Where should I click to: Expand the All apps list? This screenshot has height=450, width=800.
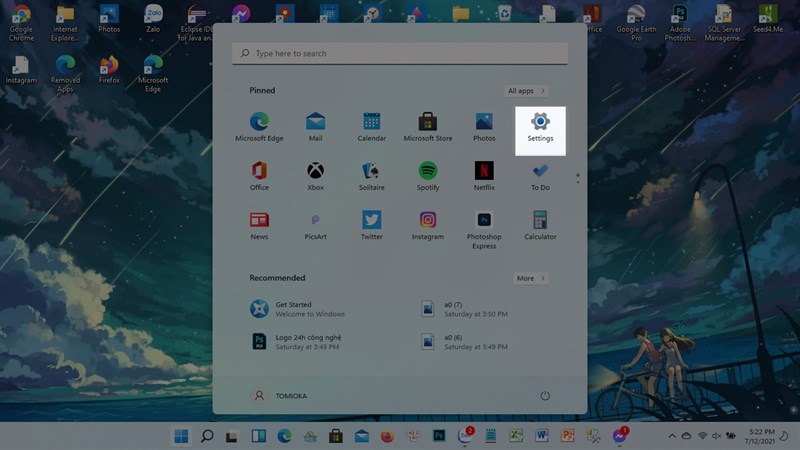526,91
